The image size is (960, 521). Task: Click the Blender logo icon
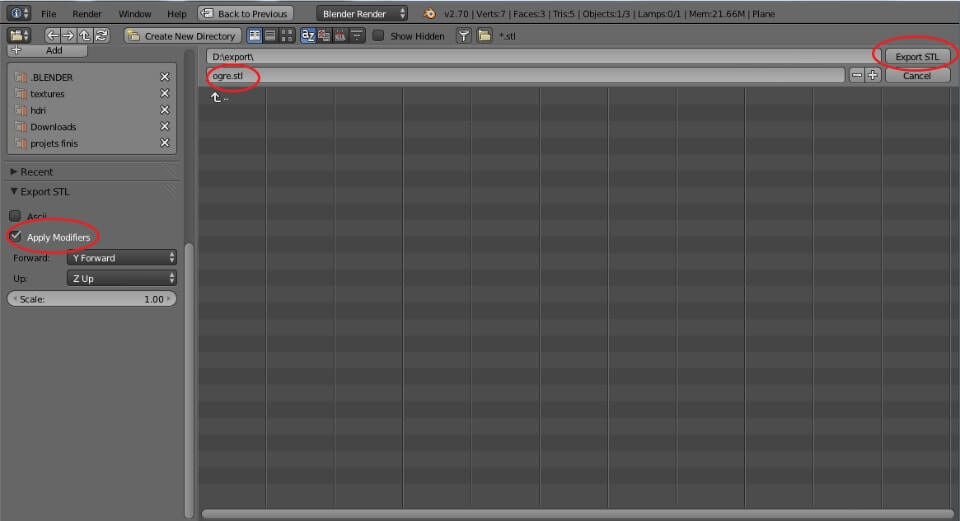[x=430, y=13]
